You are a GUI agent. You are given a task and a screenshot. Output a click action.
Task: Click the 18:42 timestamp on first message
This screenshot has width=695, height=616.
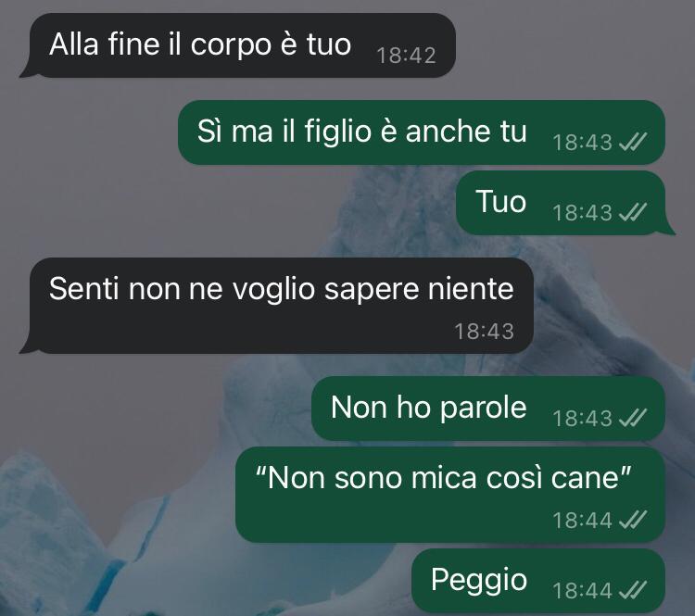tap(406, 56)
